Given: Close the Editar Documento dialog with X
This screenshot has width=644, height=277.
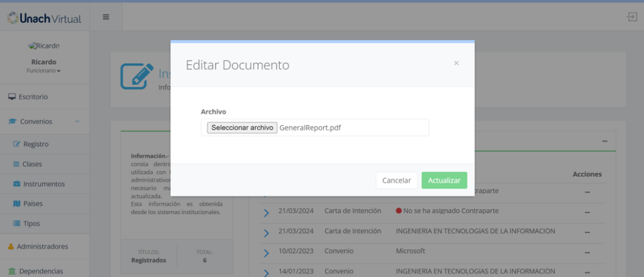Looking at the screenshot, I should click(x=456, y=64).
